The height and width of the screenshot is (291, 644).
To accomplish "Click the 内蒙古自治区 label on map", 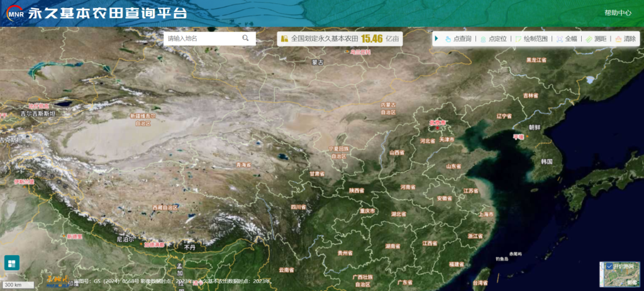I will [388, 108].
